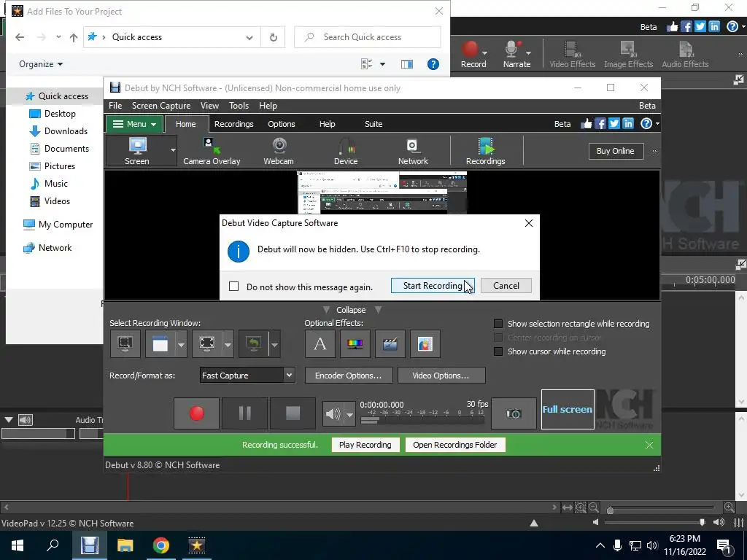Click the pause recording button

click(245, 413)
